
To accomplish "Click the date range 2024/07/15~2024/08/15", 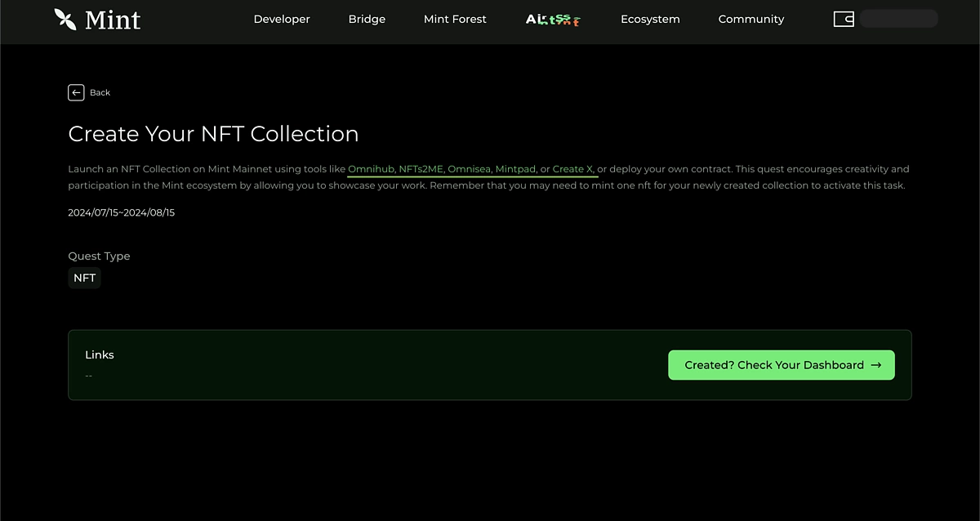I will click(x=122, y=212).
